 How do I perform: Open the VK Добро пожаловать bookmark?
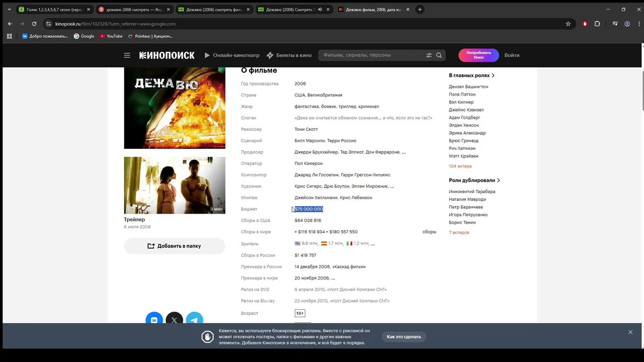[45, 36]
